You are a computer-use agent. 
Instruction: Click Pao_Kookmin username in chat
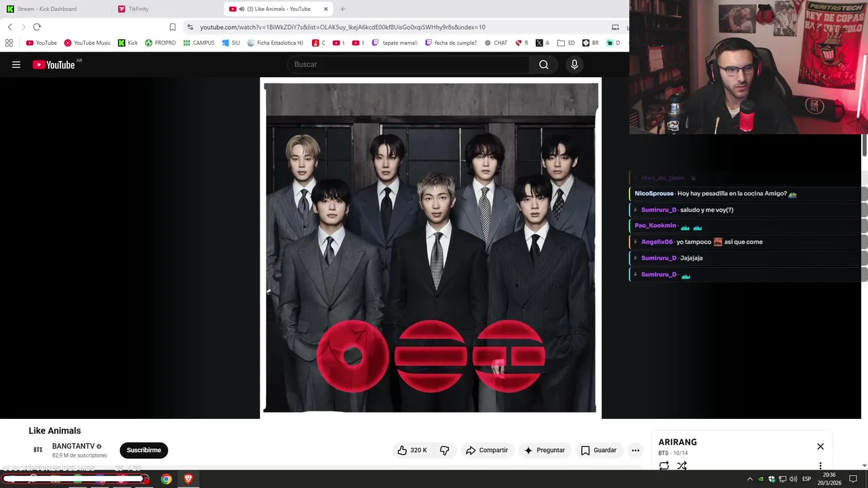click(655, 226)
